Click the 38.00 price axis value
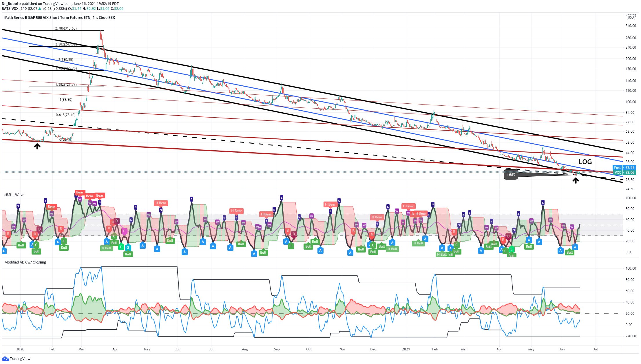 [631, 162]
